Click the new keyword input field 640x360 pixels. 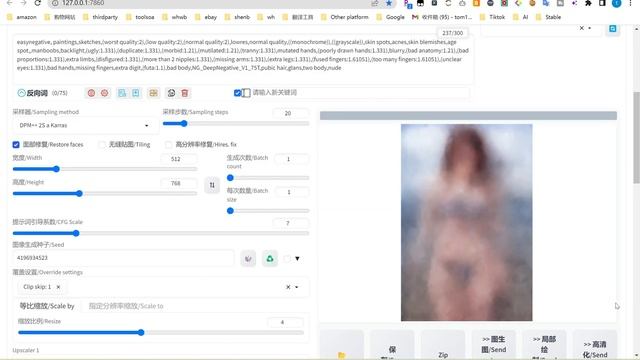pos(360,93)
